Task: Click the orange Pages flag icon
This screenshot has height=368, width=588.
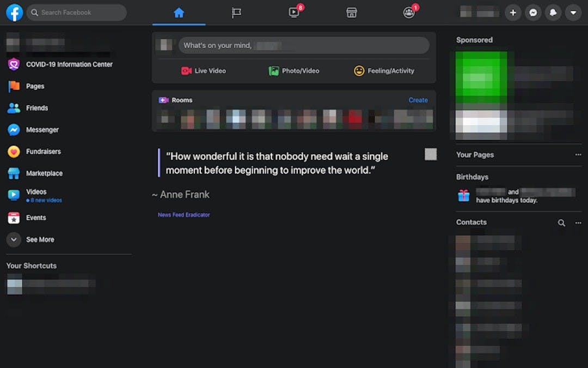Action: [14, 86]
